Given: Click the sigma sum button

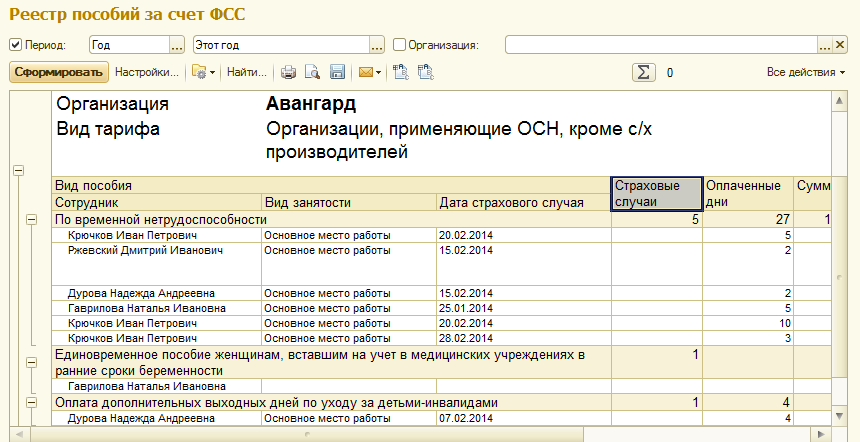Looking at the screenshot, I should (x=644, y=72).
